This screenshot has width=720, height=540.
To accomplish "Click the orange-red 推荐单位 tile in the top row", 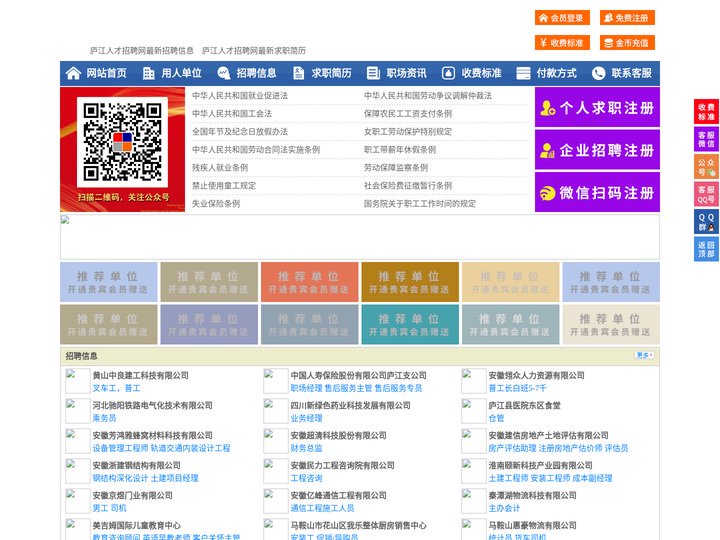I will click(309, 282).
